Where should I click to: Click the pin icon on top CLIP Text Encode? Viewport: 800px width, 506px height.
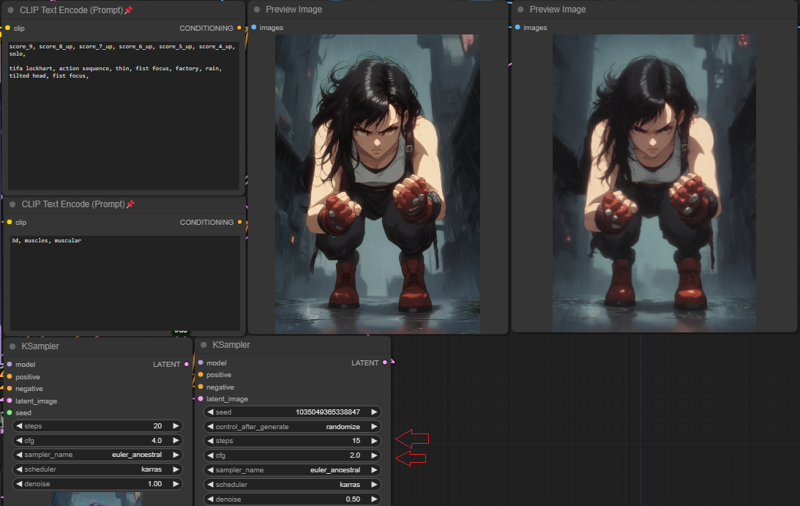128,10
